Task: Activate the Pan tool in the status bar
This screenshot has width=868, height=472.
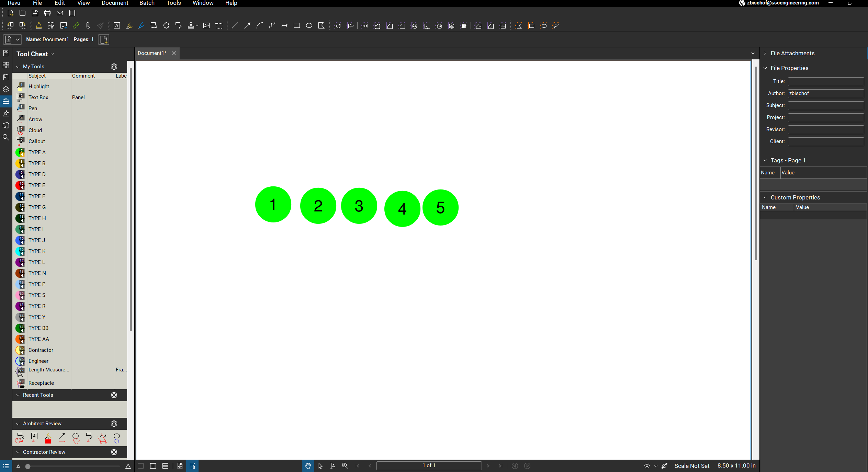Action: click(x=307, y=466)
